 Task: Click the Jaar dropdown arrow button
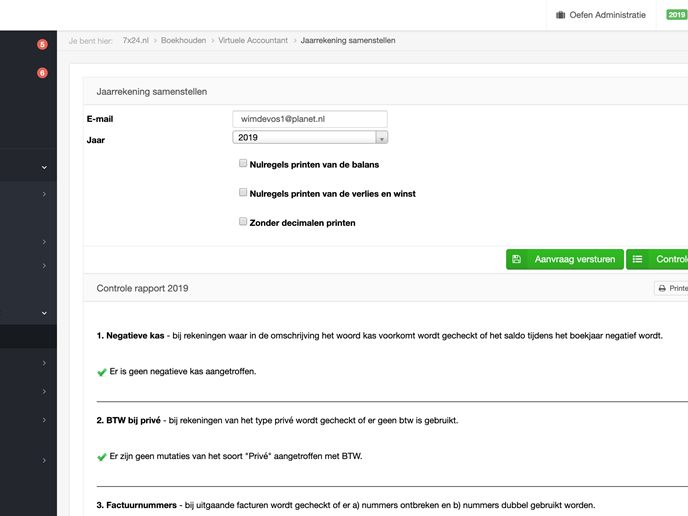click(x=382, y=138)
